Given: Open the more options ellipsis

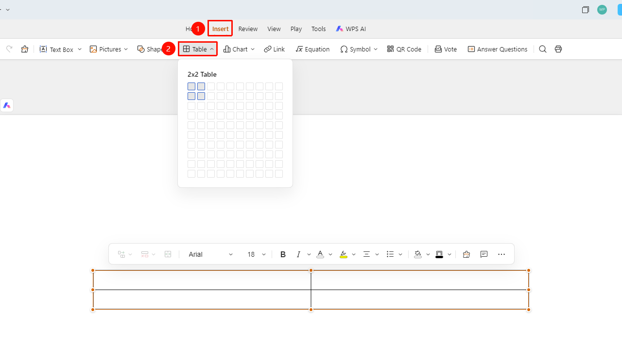Looking at the screenshot, I should point(502,254).
